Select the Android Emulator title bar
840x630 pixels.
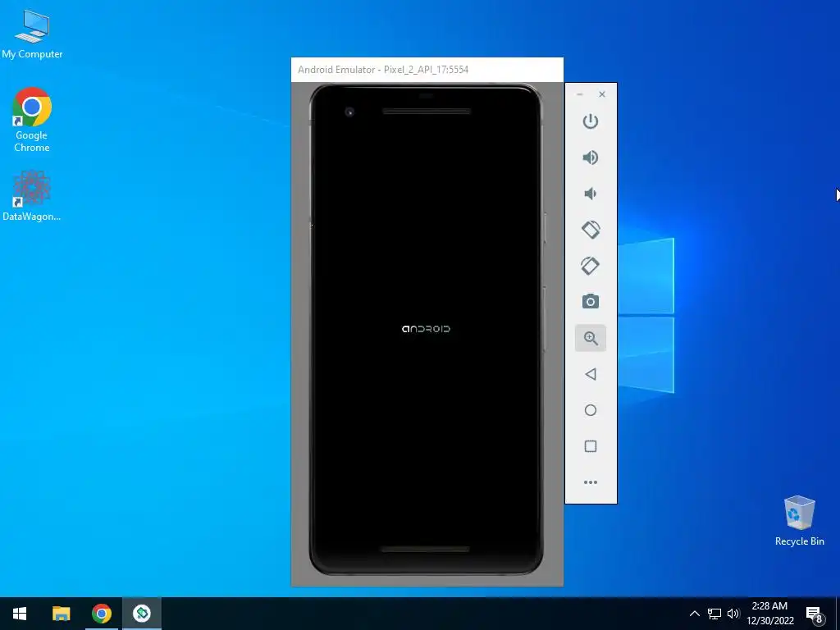click(427, 70)
